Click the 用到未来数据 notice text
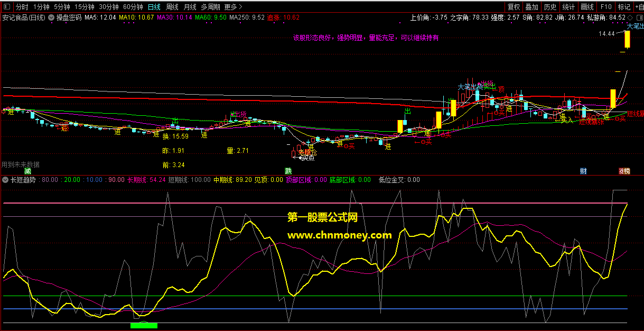Viewport: 644px width, 331px height. click(20, 165)
